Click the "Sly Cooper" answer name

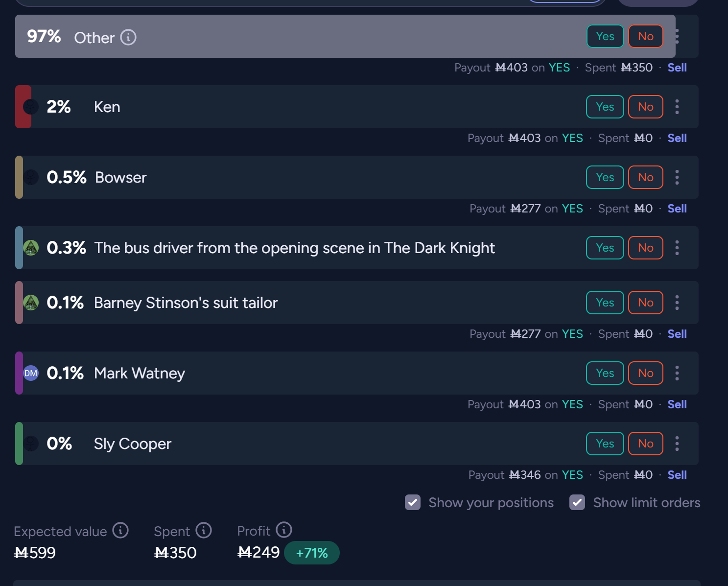133,444
